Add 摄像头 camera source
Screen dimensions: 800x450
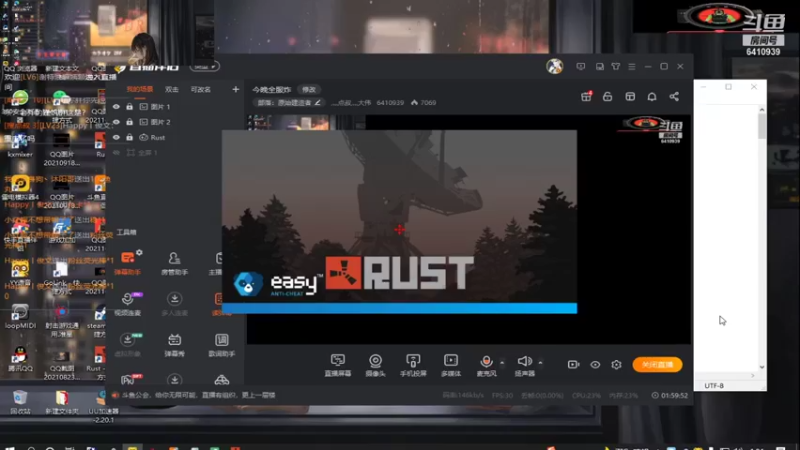(x=376, y=365)
